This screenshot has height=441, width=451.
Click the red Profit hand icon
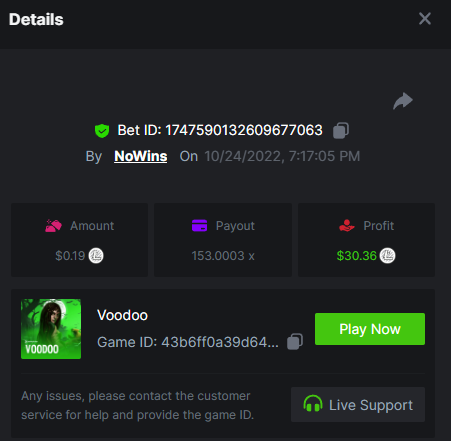pyautogui.click(x=347, y=226)
